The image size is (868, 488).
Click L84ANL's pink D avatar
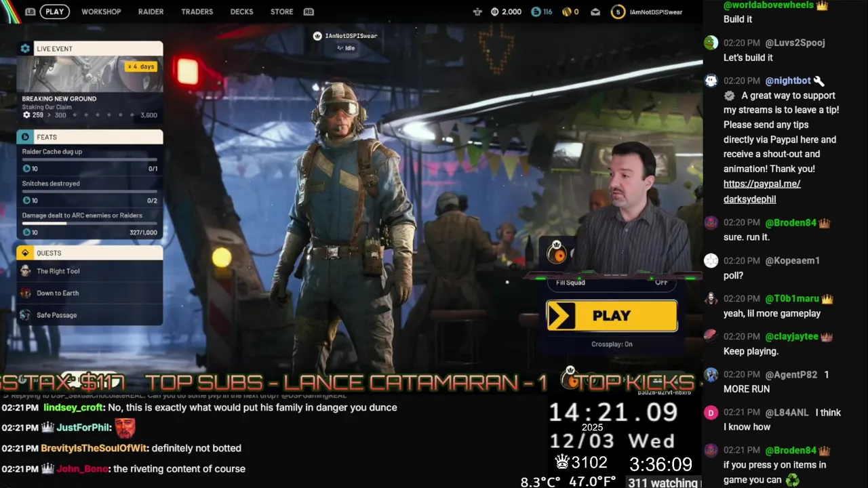coord(711,412)
